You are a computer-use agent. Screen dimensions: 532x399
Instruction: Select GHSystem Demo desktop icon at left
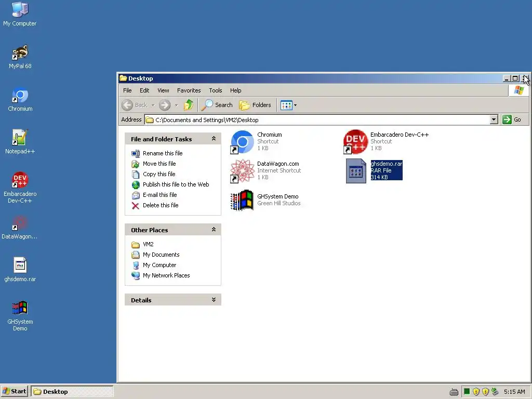20,316
